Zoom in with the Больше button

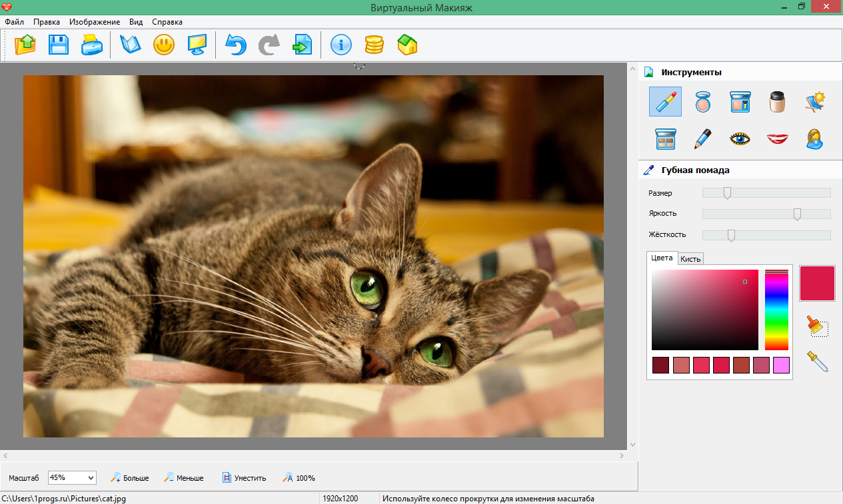click(x=129, y=477)
